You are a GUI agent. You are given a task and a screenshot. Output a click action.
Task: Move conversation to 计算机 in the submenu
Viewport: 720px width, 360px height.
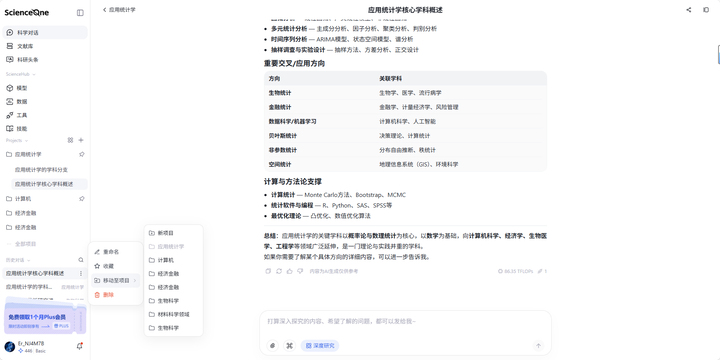coord(174,260)
